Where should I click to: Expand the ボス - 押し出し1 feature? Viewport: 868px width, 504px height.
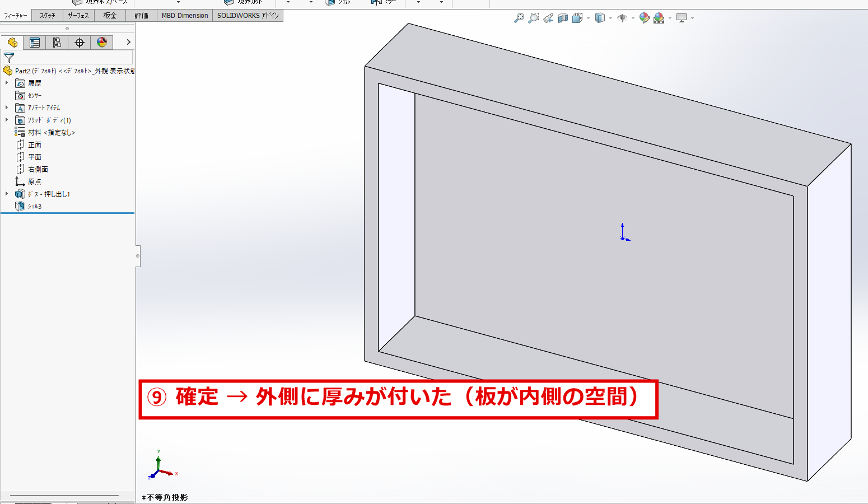(7, 194)
